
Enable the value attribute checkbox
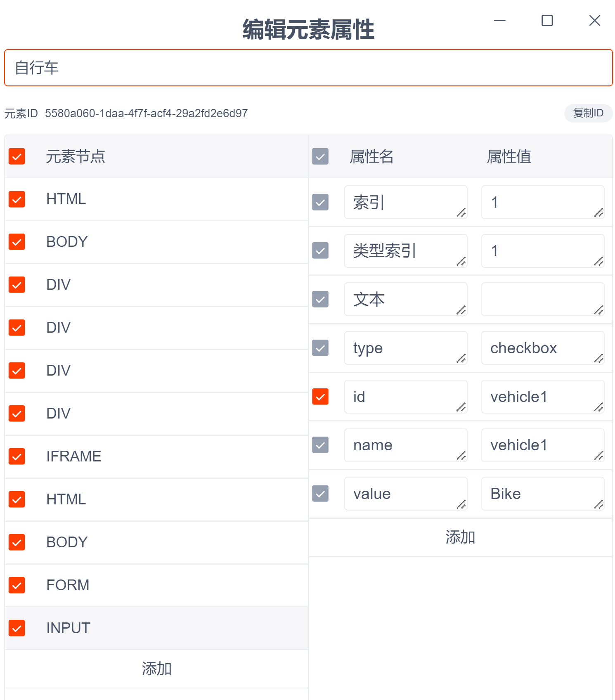[320, 494]
